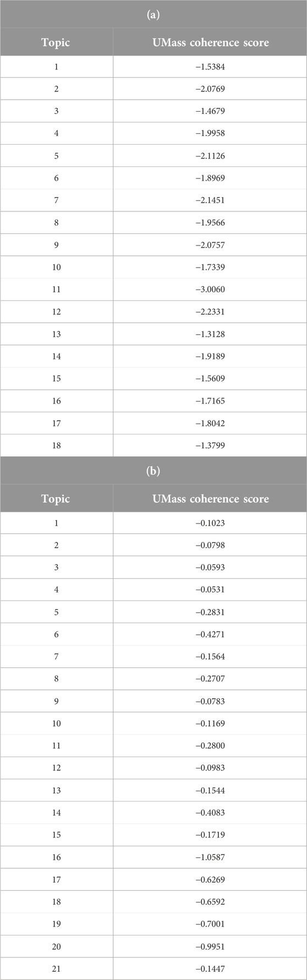Click the score −2.2331 for topic 12

click(210, 312)
